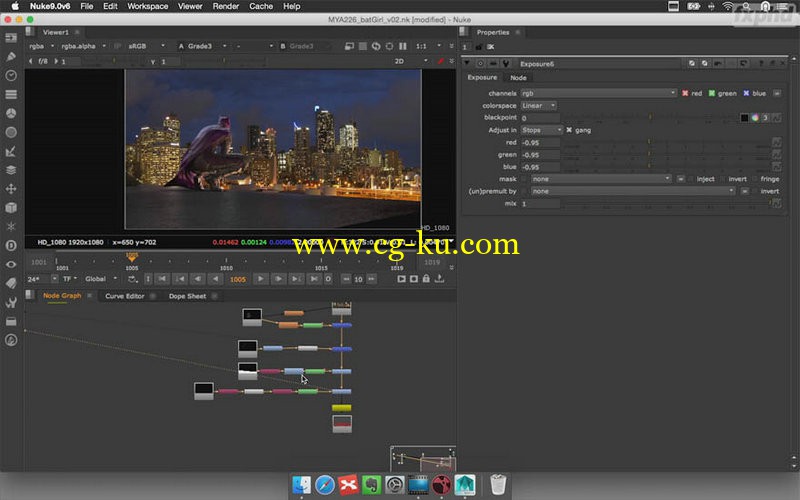Screen dimensions: 800x500
Task: Open the viewer A input Grade3 dropdown
Action: [x=202, y=46]
